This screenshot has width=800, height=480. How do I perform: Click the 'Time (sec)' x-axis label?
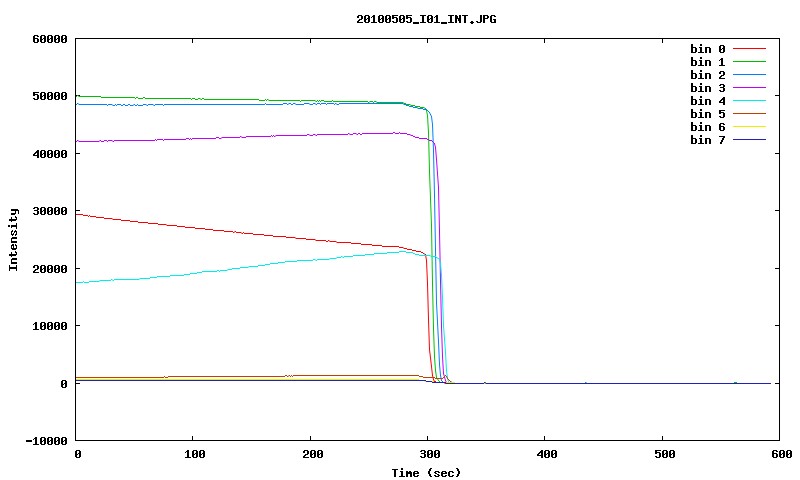click(x=426, y=473)
